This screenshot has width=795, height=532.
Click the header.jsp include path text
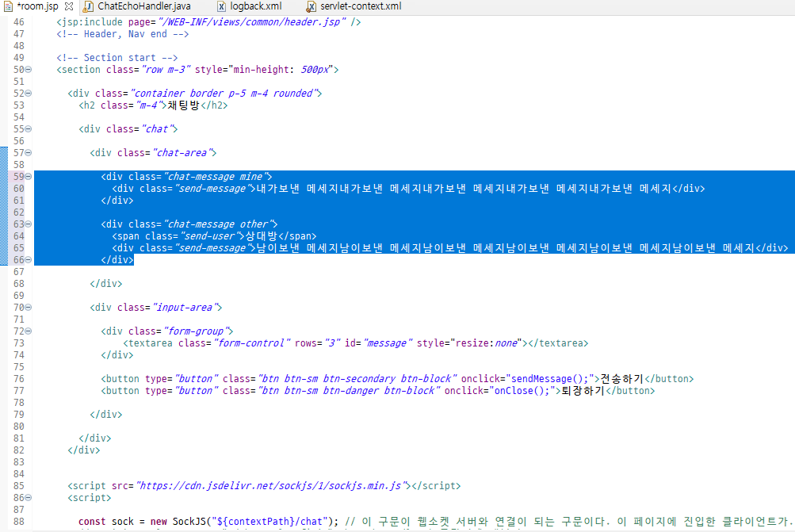[x=252, y=22]
